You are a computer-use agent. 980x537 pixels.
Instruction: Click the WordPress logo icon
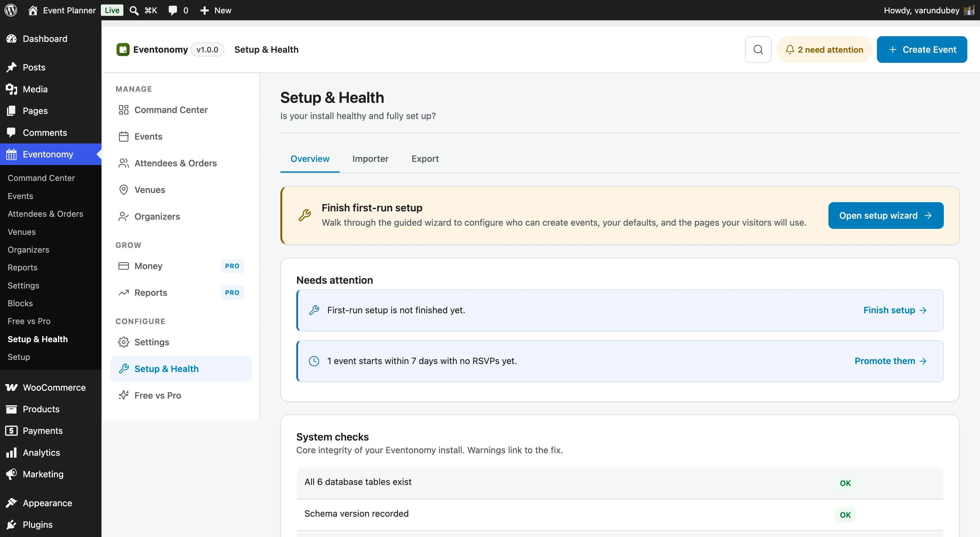tap(11, 10)
